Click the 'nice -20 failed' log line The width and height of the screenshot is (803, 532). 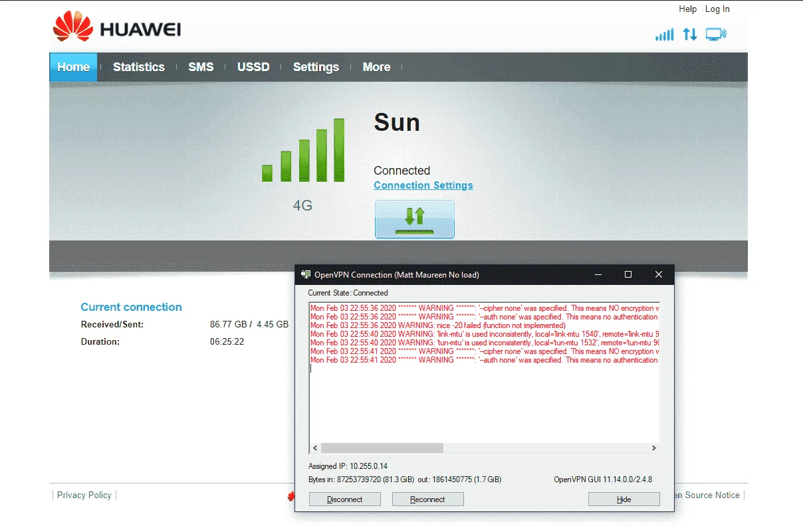point(438,325)
